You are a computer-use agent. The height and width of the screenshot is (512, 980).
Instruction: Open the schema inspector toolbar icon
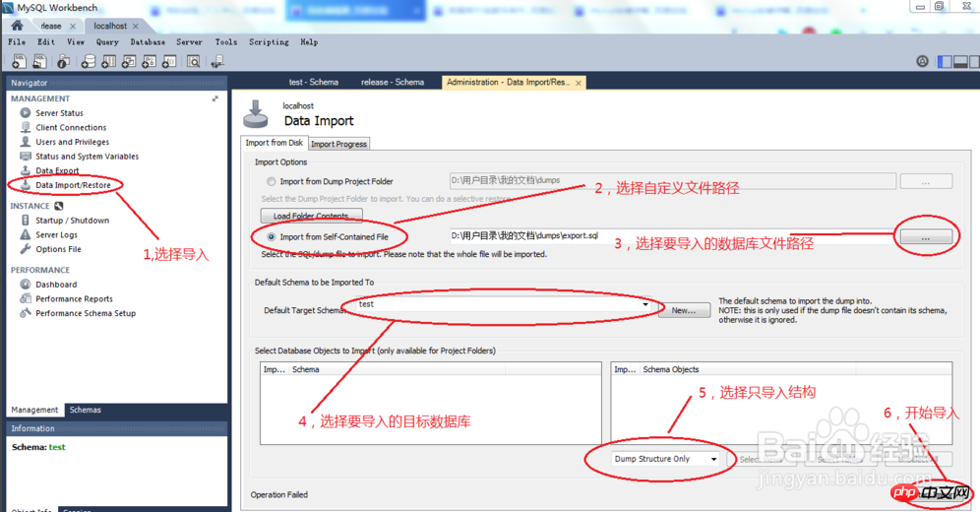(x=63, y=61)
